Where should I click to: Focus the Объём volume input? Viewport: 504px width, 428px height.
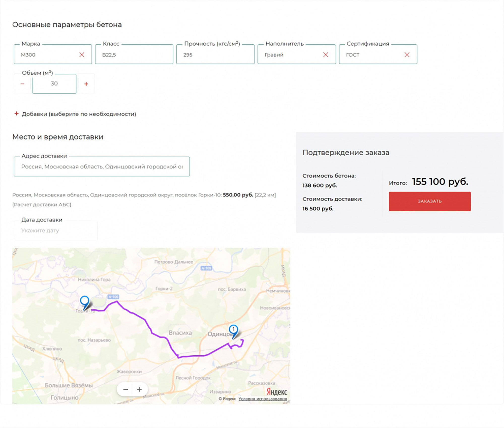(54, 84)
